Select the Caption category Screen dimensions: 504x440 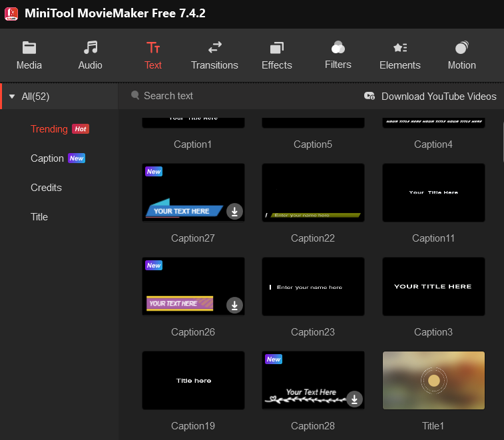coord(47,158)
